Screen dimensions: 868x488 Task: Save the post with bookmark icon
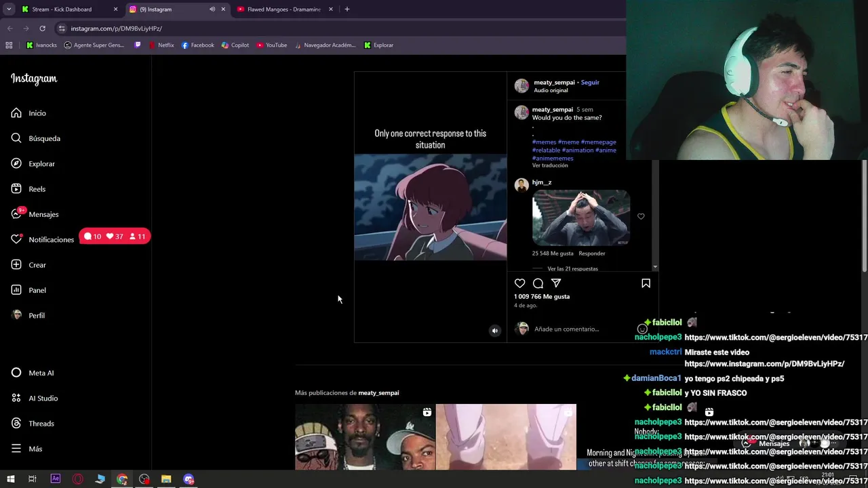tap(646, 283)
